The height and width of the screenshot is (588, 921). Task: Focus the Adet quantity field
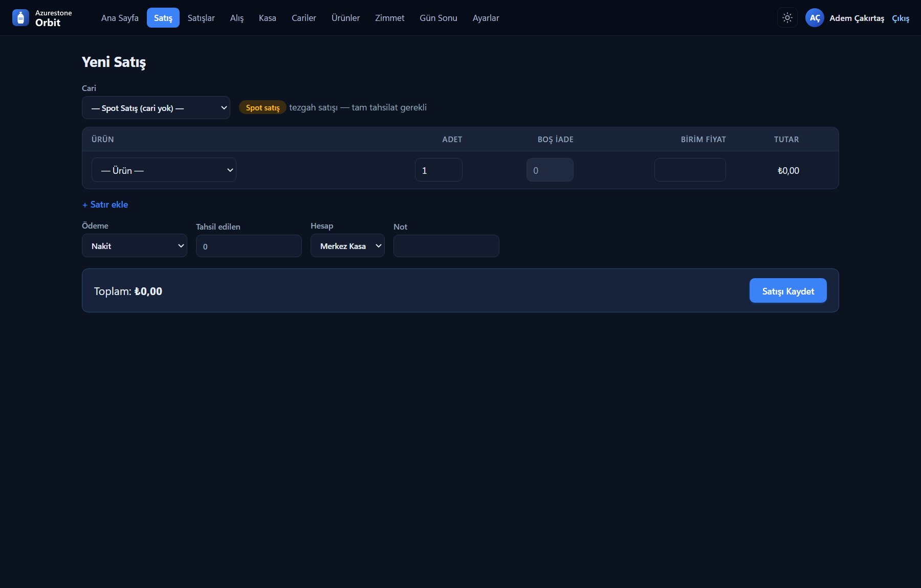pyautogui.click(x=438, y=170)
